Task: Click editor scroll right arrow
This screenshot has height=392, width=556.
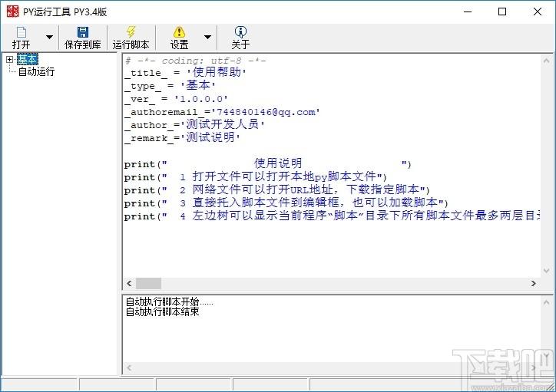Action: [x=533, y=283]
